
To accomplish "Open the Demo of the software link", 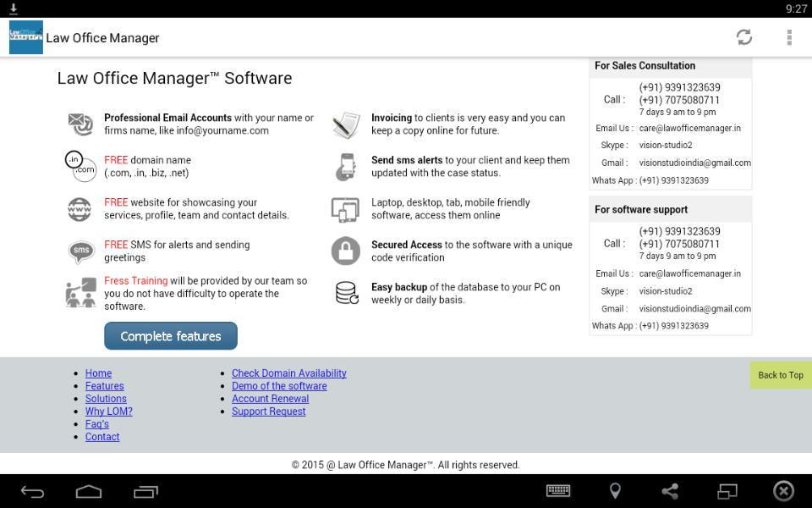I will click(279, 386).
